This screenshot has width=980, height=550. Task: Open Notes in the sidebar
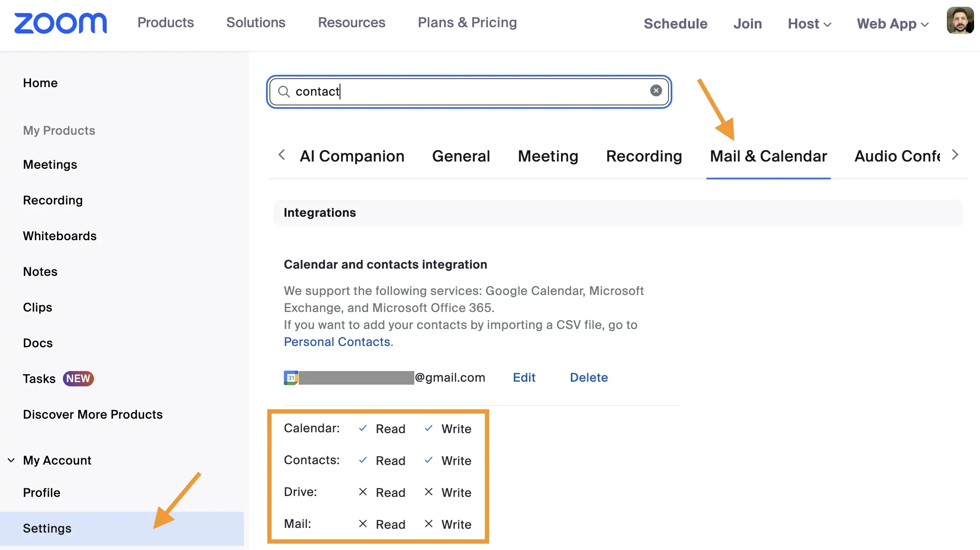tap(40, 272)
